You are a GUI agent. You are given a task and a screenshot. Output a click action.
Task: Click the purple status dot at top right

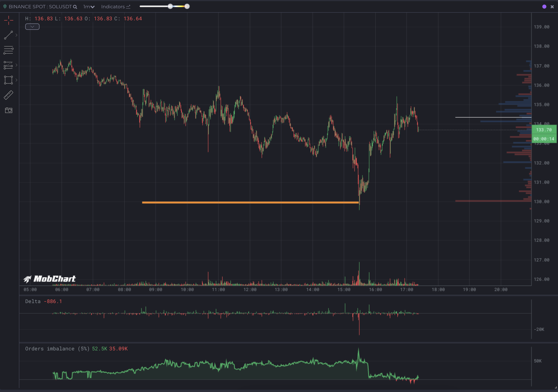pos(544,7)
